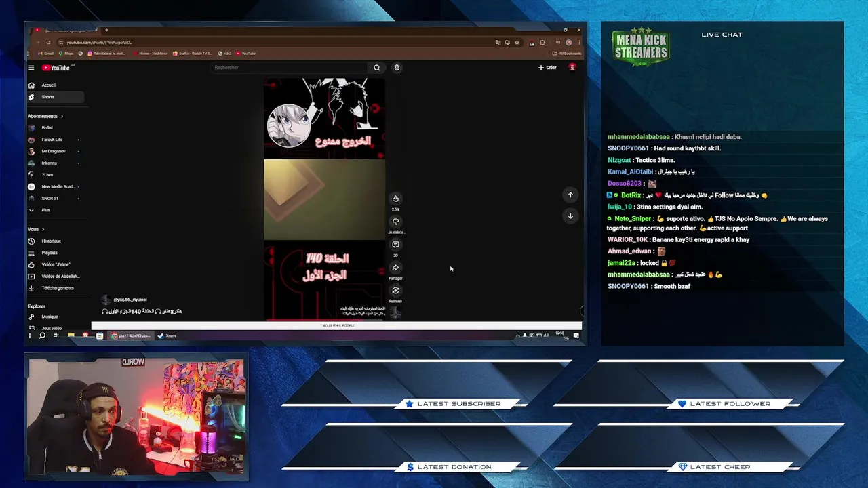
Task: Open the notification center icon
Action: point(576,335)
